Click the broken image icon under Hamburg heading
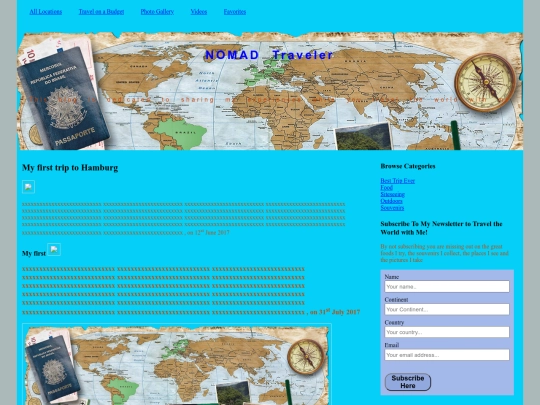The height and width of the screenshot is (405, 540). pyautogui.click(x=29, y=187)
